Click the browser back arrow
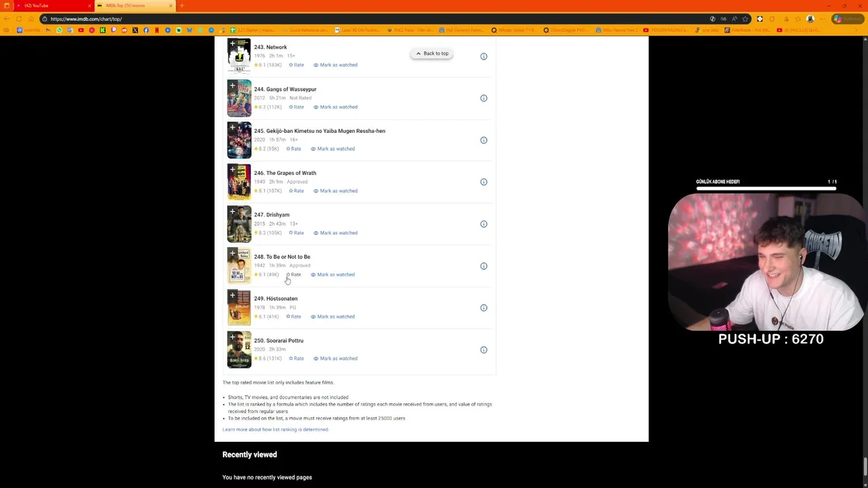The height and width of the screenshot is (488, 868). pyautogui.click(x=7, y=19)
